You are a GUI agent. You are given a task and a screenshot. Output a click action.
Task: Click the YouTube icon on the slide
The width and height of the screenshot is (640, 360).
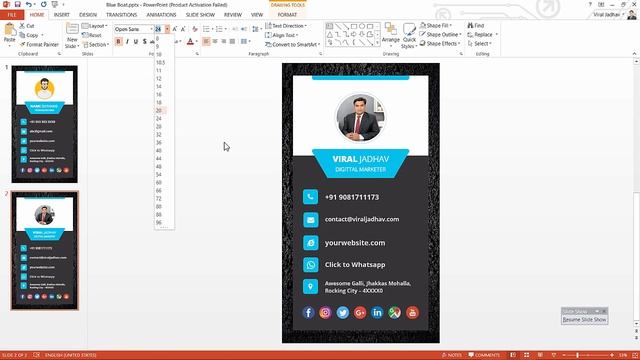click(412, 313)
